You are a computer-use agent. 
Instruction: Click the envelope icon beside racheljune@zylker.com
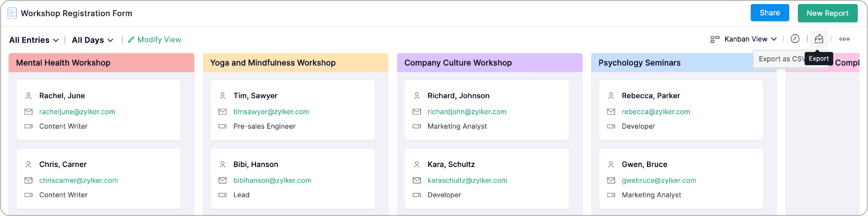(x=29, y=112)
